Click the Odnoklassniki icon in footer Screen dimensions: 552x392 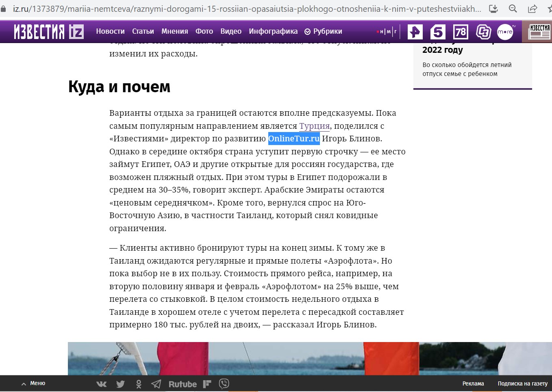click(x=139, y=384)
